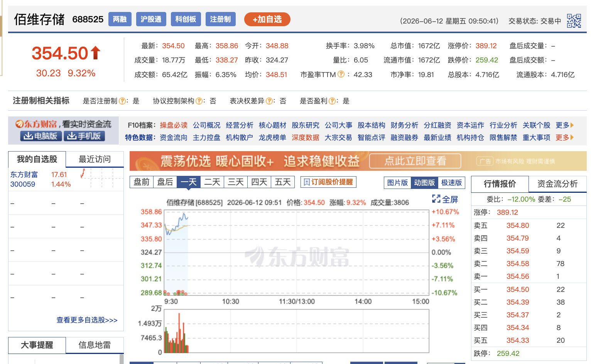Open the 分红融资 link

click(x=437, y=125)
